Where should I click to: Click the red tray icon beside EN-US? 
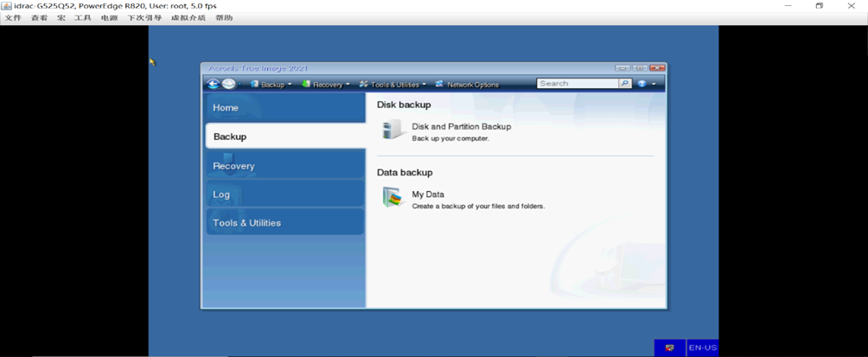[670, 347]
